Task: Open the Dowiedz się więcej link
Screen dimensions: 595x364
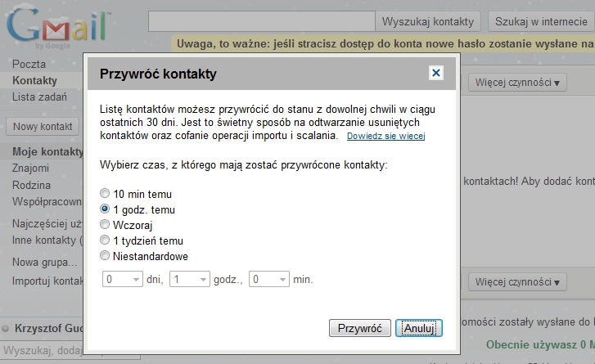Action: tap(385, 136)
